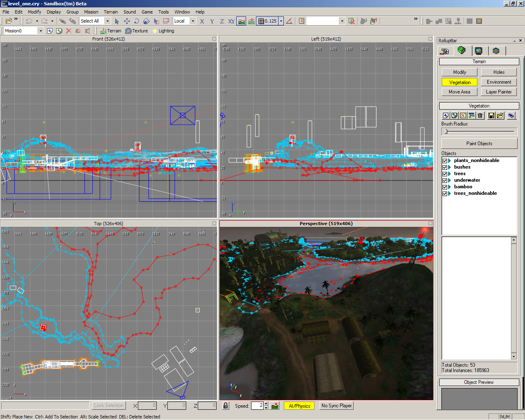Select the pointer Select tool

(x=117, y=21)
